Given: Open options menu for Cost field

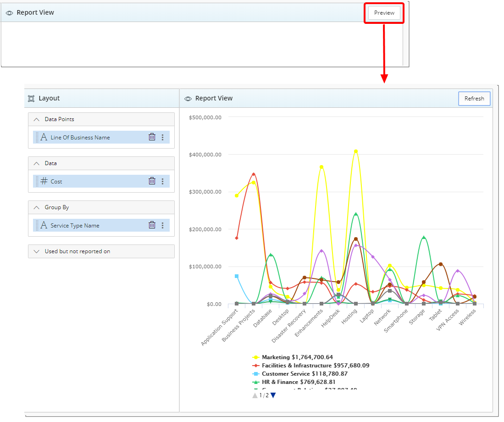Looking at the screenshot, I should click(x=163, y=181).
